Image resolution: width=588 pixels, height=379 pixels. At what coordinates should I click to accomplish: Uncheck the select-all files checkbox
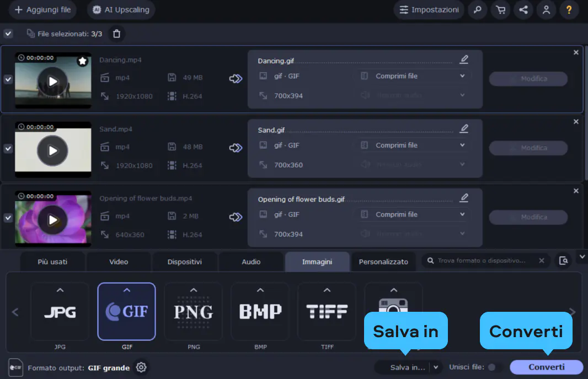[8, 34]
